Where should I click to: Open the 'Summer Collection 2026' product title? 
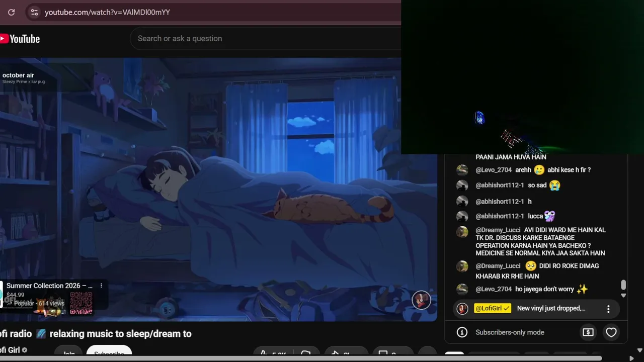point(49,286)
